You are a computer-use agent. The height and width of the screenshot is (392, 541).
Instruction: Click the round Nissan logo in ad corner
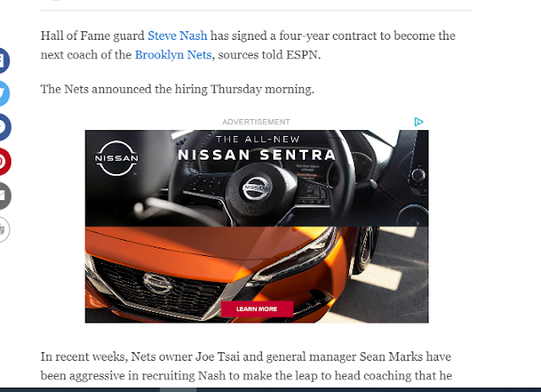coord(117,158)
